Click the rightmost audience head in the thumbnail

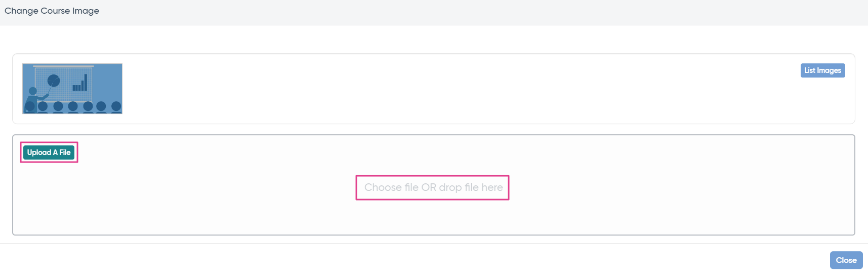point(116,107)
